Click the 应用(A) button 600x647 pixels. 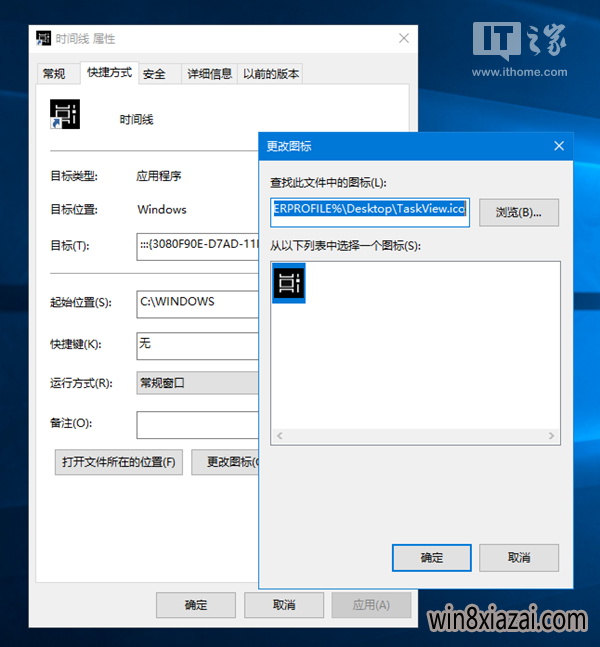coord(371,605)
